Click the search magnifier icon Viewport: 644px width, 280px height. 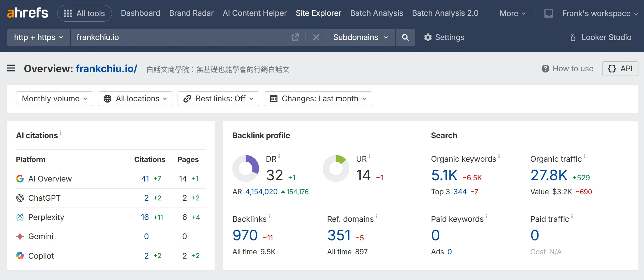click(x=405, y=37)
